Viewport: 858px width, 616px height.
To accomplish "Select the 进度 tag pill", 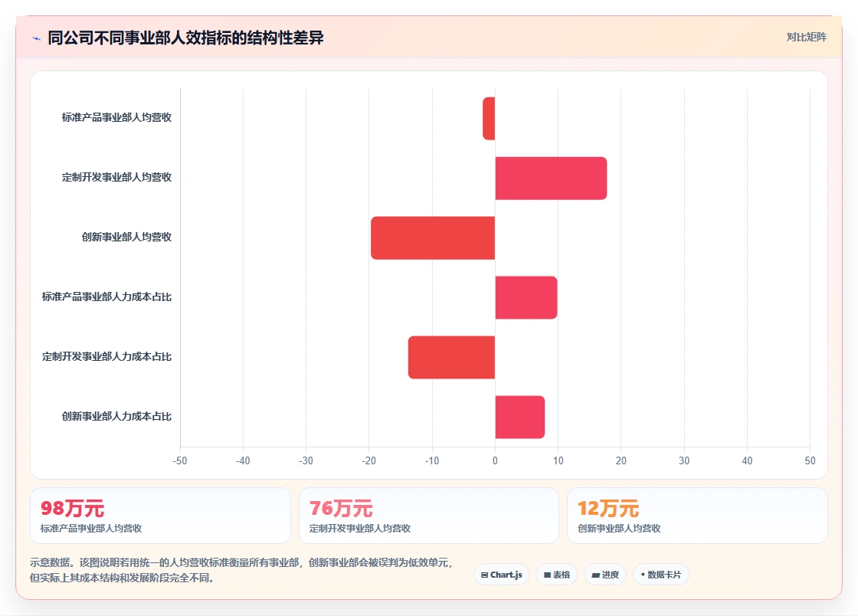I will pos(605,575).
